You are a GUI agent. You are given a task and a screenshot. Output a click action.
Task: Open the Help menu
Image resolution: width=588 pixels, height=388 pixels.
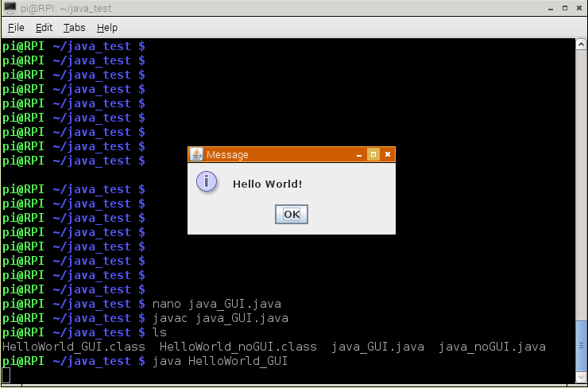coord(107,28)
